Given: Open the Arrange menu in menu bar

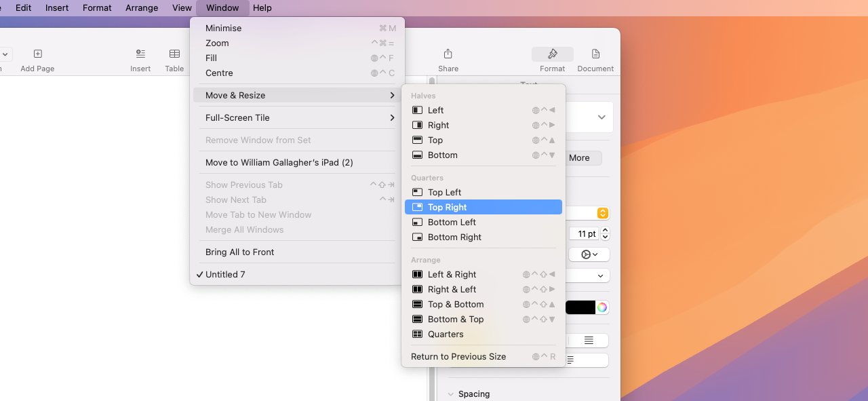Looking at the screenshot, I should pos(142,7).
